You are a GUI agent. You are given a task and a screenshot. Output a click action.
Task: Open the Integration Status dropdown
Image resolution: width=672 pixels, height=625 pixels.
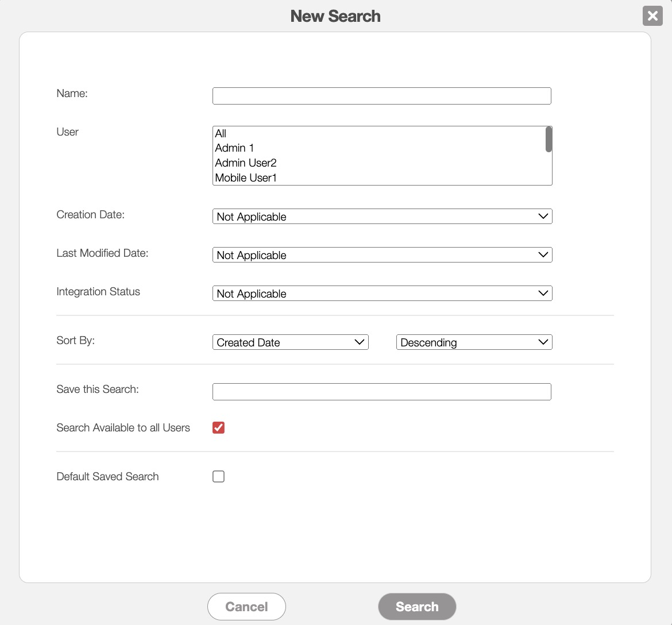(381, 294)
